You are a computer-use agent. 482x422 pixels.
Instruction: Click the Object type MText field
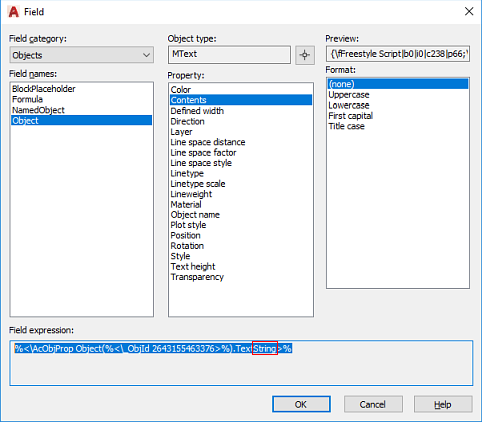(x=229, y=55)
